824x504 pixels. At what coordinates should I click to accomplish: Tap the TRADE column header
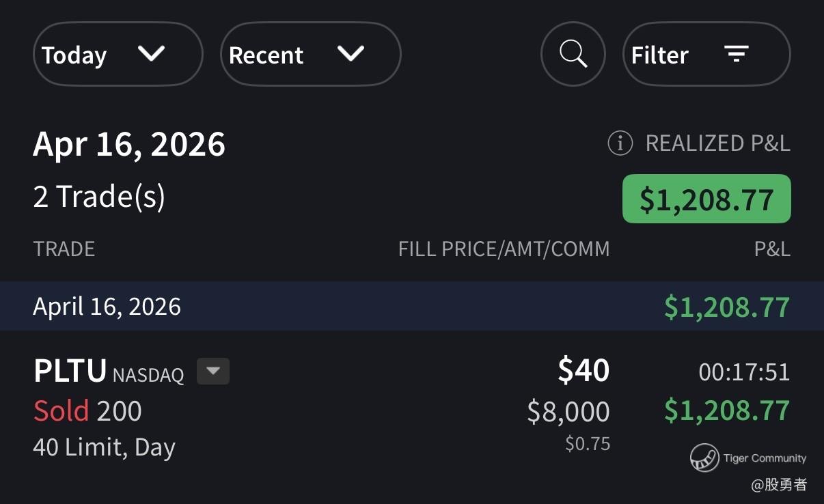pos(64,249)
